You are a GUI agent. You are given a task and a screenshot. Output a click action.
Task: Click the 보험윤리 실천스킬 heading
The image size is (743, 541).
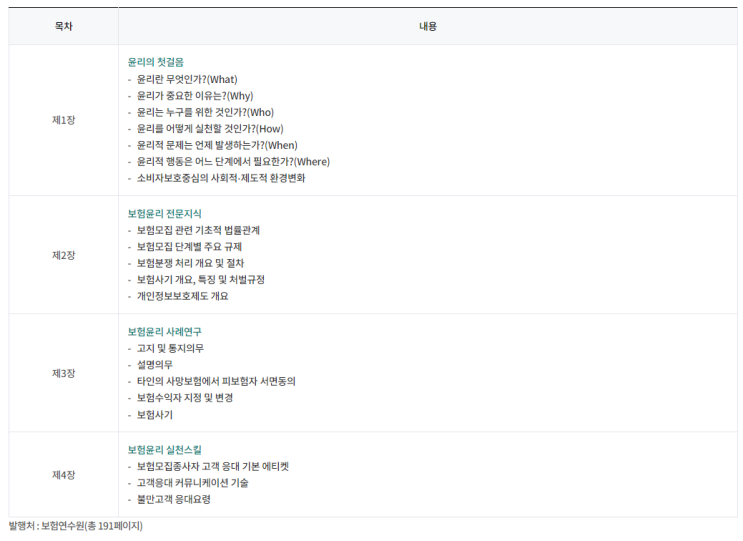click(x=164, y=450)
